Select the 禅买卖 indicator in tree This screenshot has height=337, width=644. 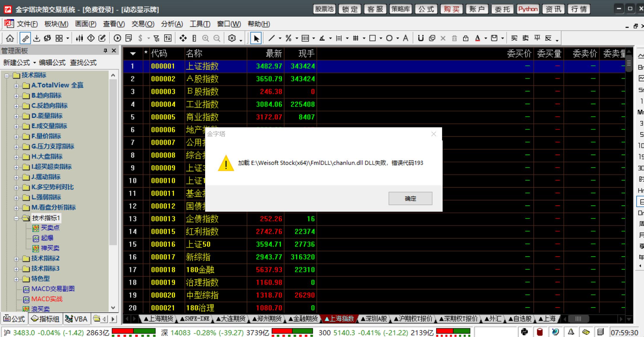tap(50, 248)
